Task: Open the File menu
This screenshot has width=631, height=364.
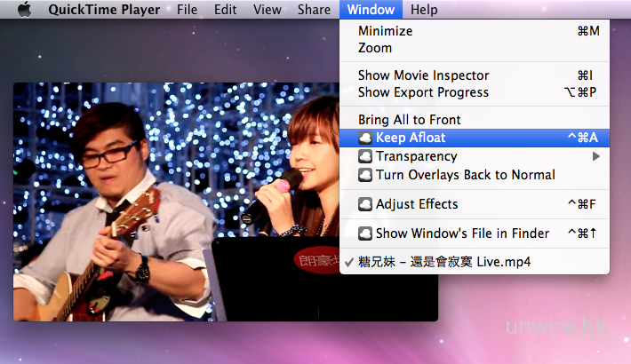Action: coord(187,10)
